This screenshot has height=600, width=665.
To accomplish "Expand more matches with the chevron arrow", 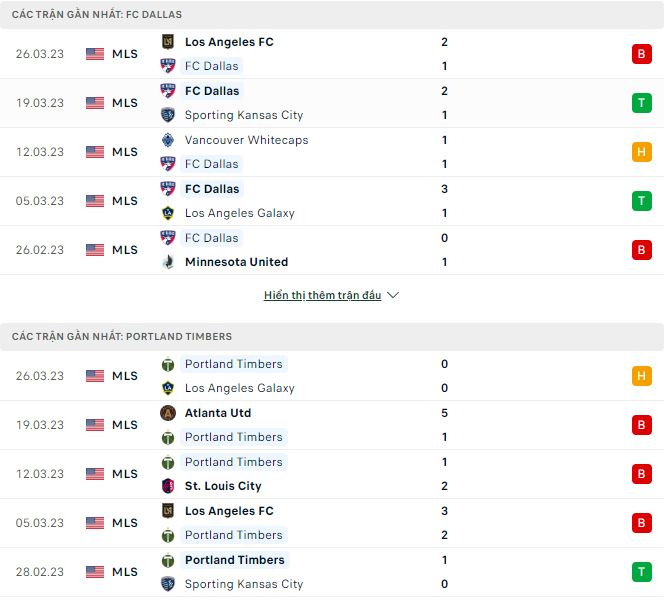I will point(393,296).
